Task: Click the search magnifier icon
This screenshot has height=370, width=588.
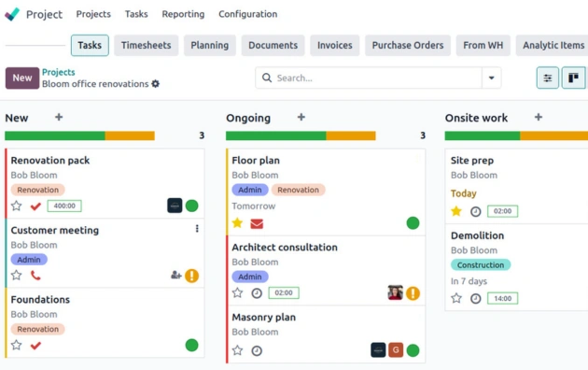Action: tap(267, 78)
